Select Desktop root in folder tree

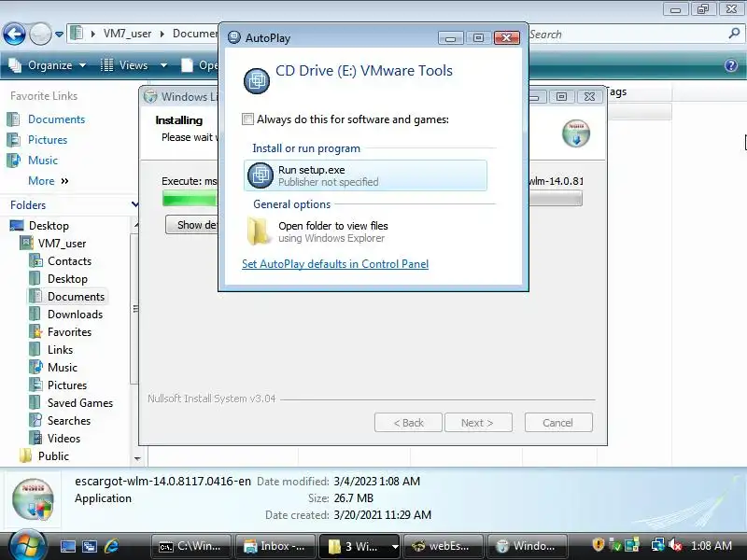pos(49,226)
